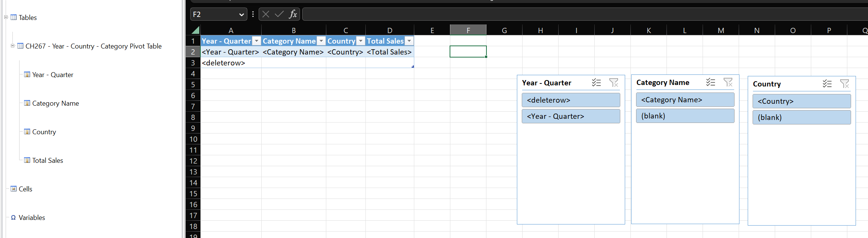The height and width of the screenshot is (238, 868).
Task: Select column D header
Action: [x=389, y=30]
